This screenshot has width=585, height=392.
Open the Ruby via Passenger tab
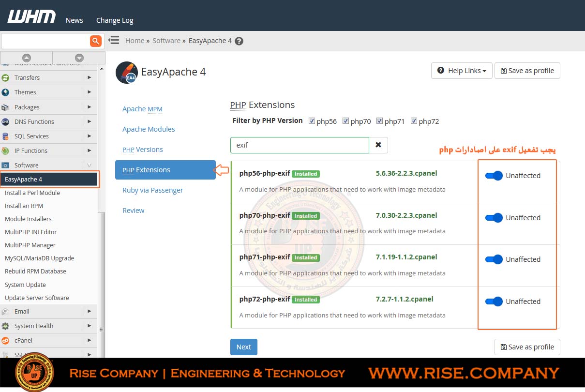pos(153,190)
